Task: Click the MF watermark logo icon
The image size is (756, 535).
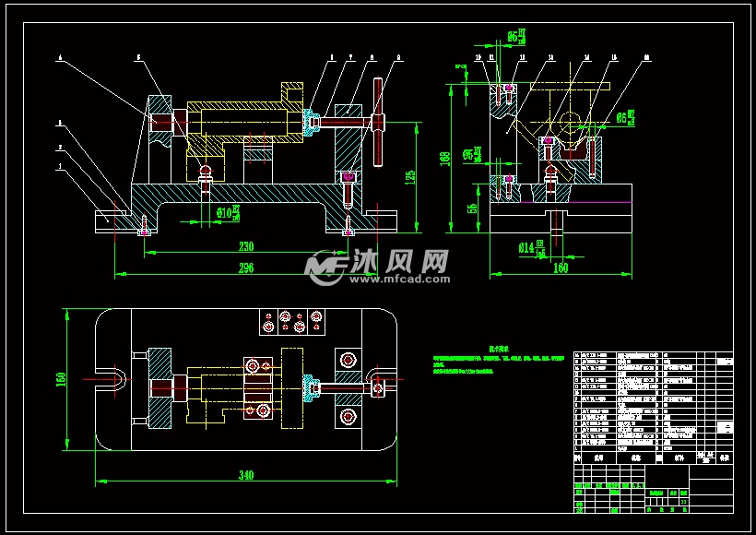Action: [x=325, y=266]
